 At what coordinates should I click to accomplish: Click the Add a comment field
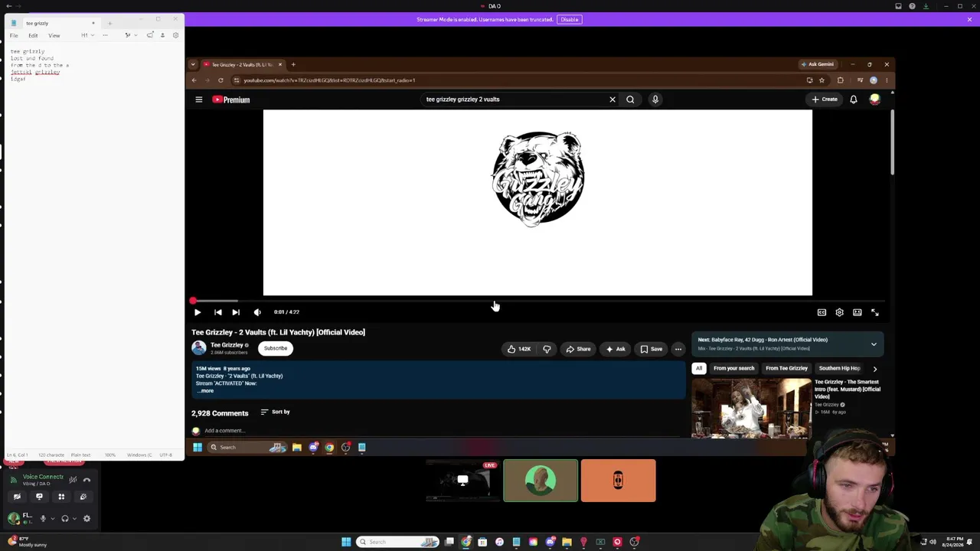click(x=440, y=431)
